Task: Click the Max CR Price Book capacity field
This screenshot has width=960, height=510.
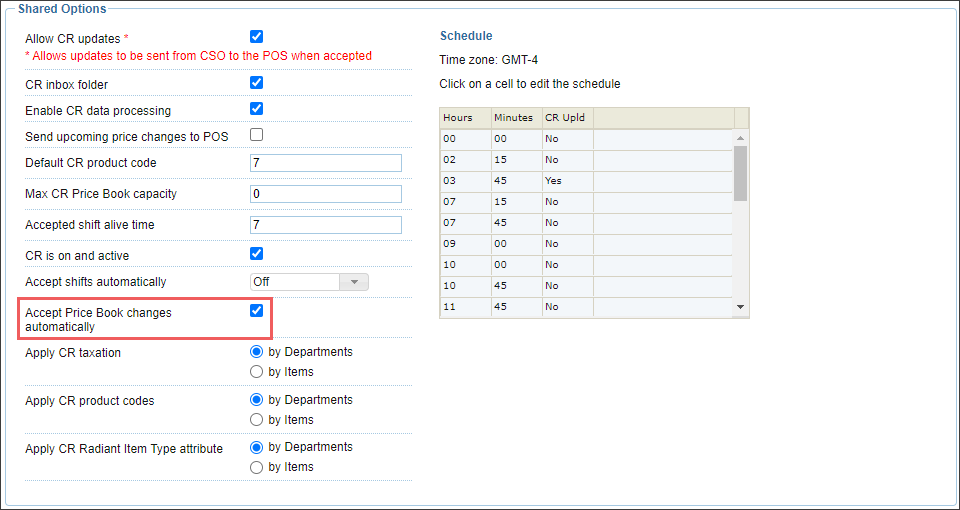Action: click(x=326, y=193)
